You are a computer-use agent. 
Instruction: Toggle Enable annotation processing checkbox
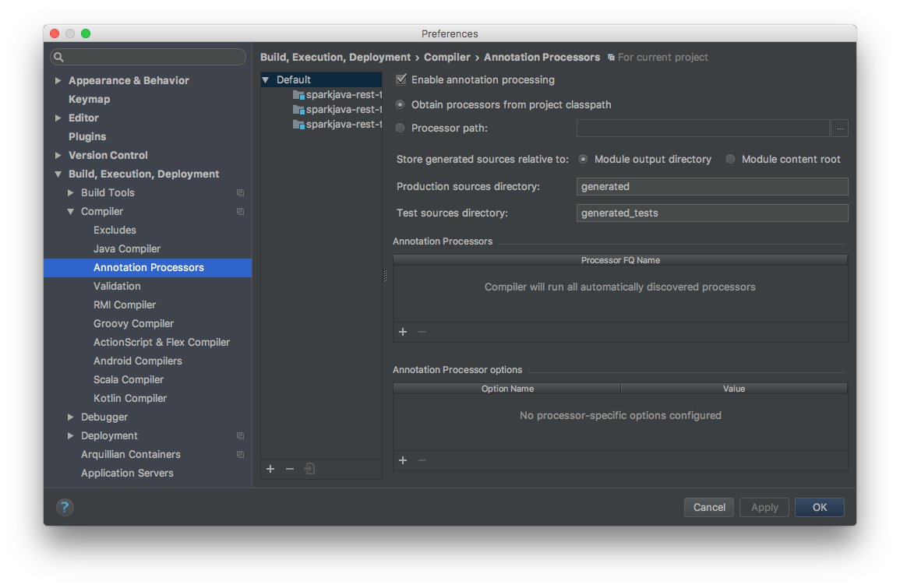(401, 79)
